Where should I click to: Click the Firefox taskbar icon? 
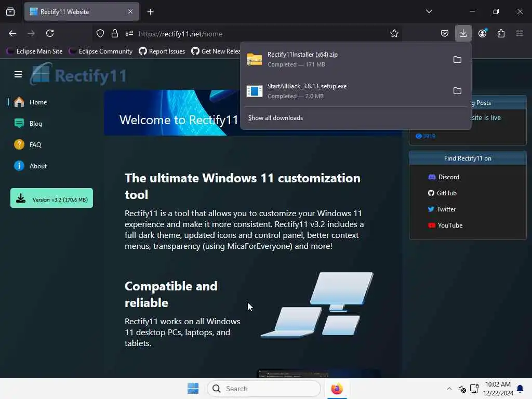pos(337,389)
